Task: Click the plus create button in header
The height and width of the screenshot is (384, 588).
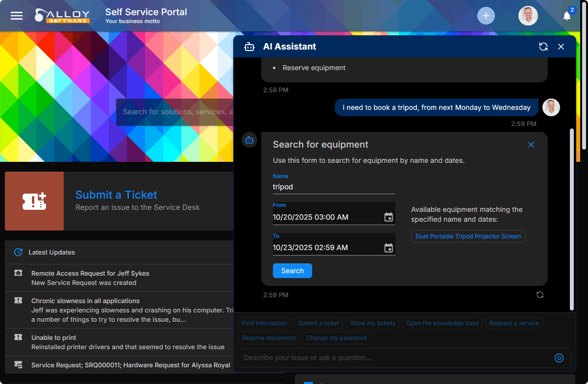Action: (486, 16)
